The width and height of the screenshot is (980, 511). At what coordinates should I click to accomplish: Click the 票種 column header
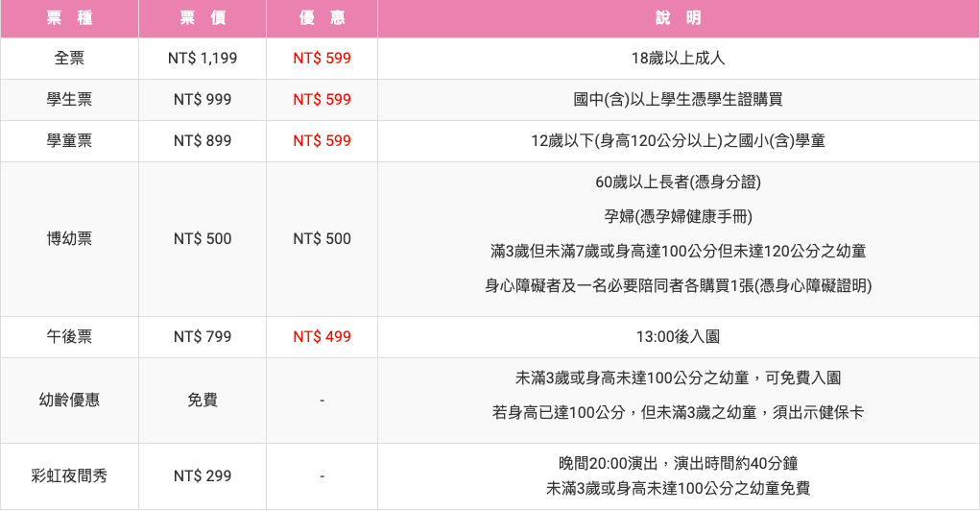point(69,18)
